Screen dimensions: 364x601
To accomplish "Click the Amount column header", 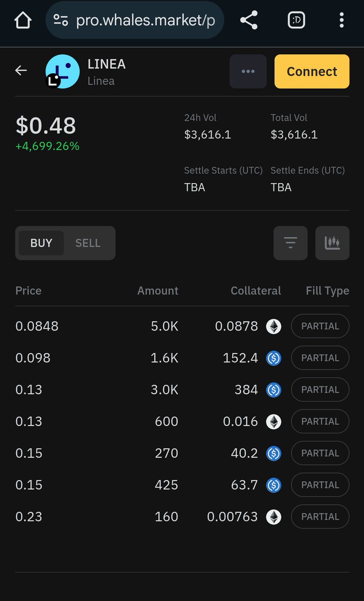I will (158, 290).
